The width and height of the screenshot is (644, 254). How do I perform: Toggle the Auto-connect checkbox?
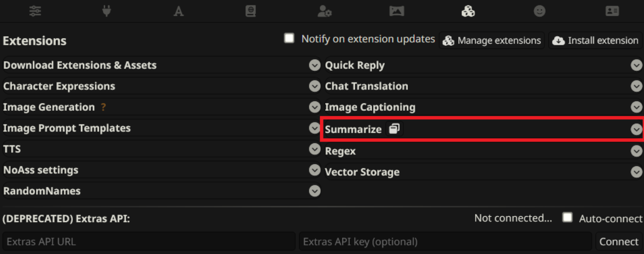(568, 218)
